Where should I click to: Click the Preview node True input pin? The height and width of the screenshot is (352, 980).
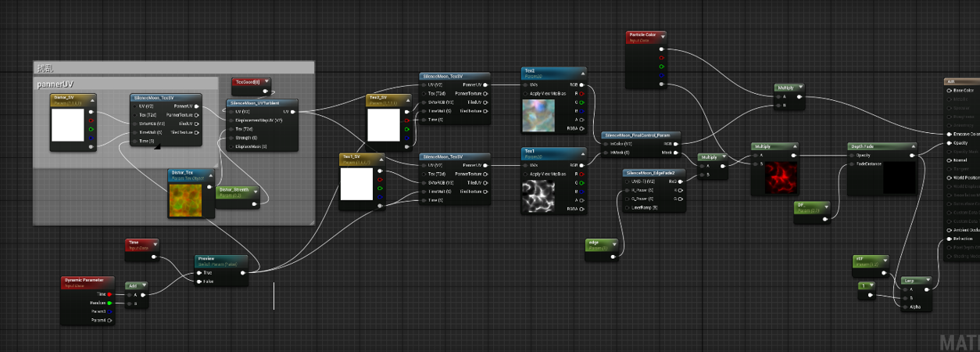click(x=199, y=273)
